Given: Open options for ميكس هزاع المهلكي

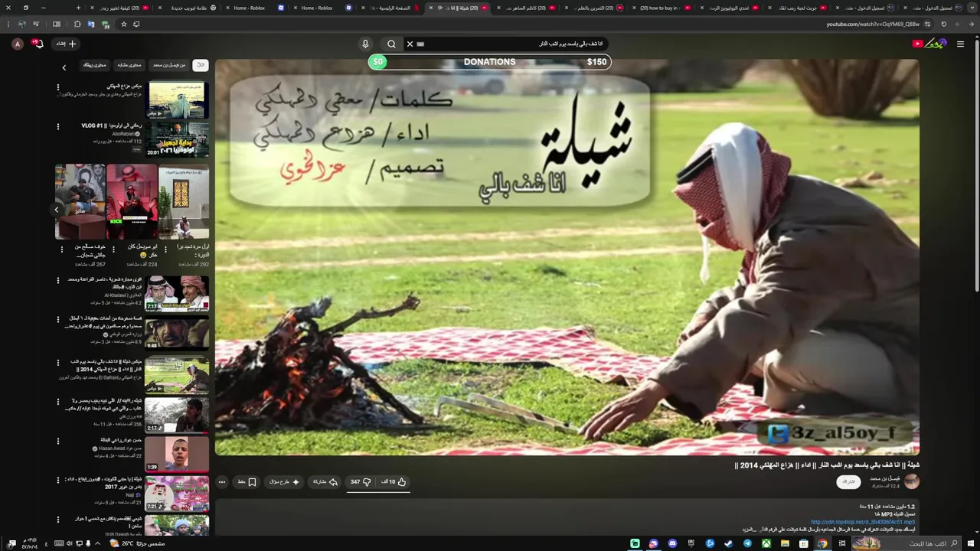Looking at the screenshot, I should (x=58, y=87).
